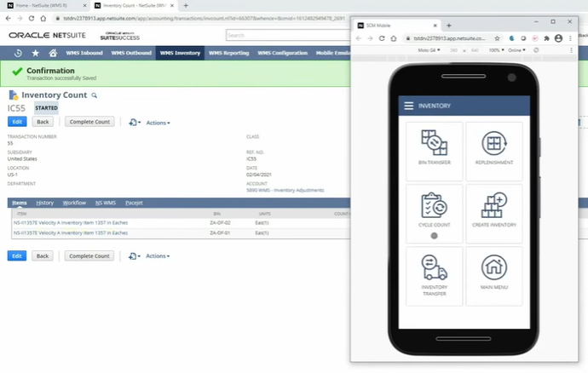
Task: Open the Replenishment tile
Action: point(494,151)
